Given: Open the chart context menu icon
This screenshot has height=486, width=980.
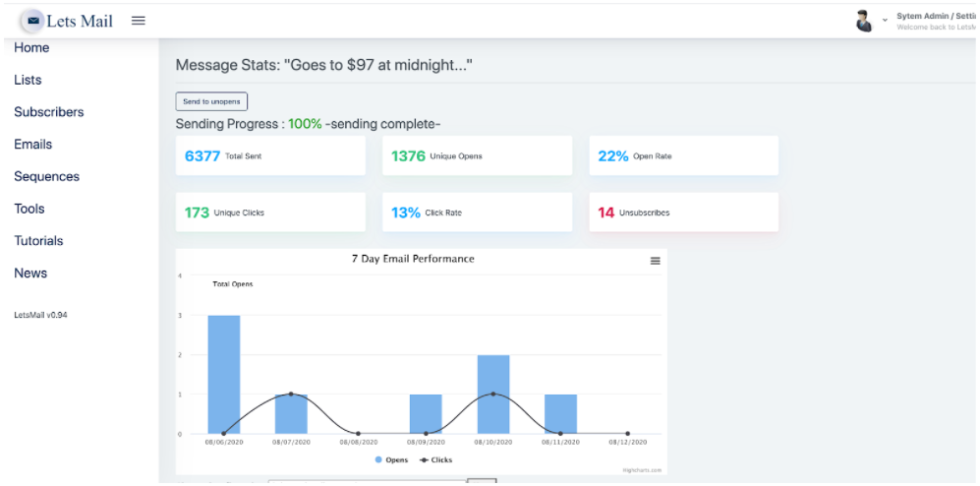Looking at the screenshot, I should pos(656,261).
